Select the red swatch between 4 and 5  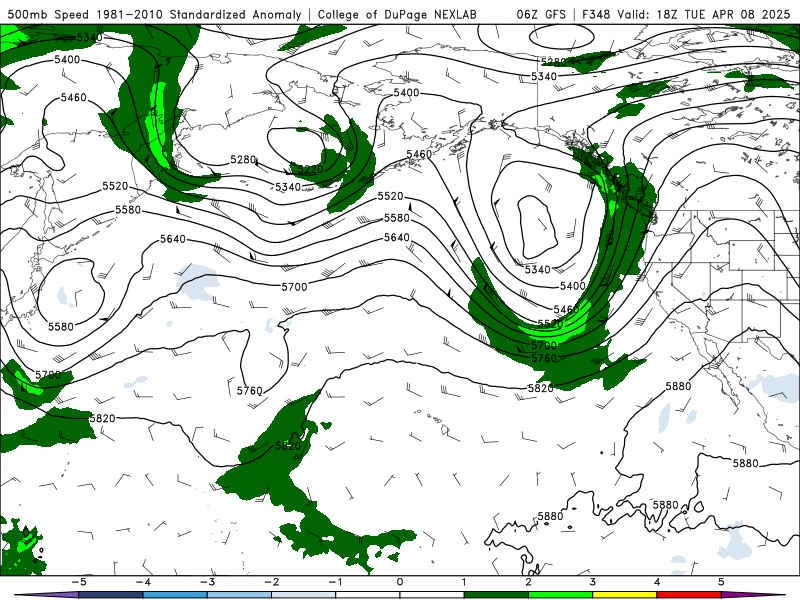point(689,595)
